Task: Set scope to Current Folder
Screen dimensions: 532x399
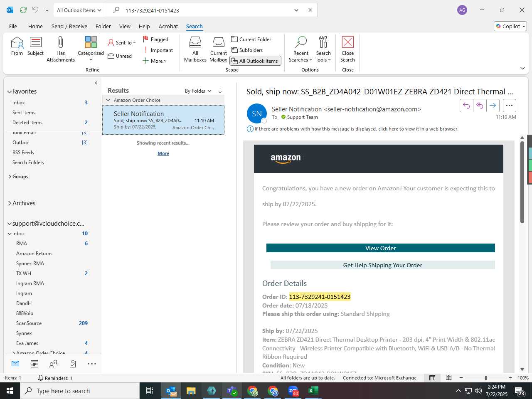Action: 251,39
